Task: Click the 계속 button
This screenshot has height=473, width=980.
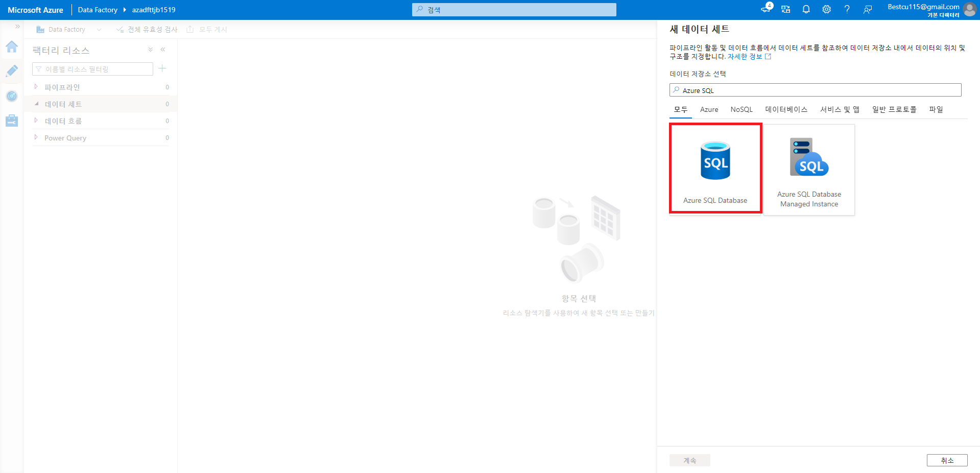Action: click(x=690, y=460)
